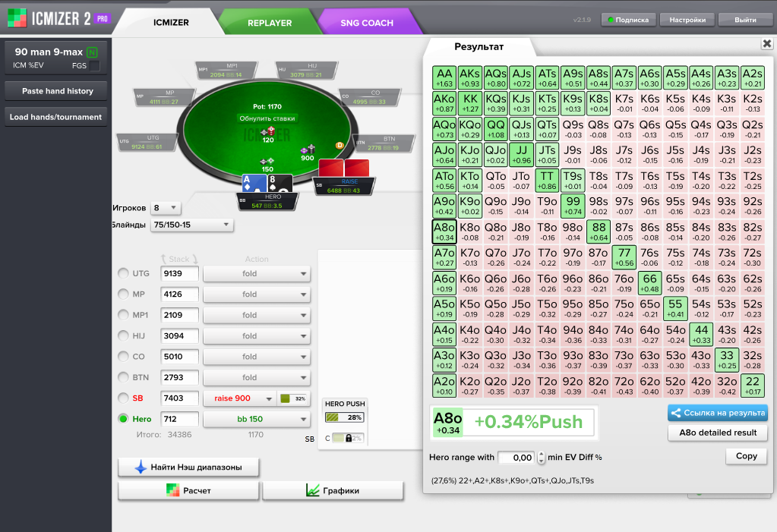This screenshot has height=532, width=777.
Task: Adjust the min EV Diff stepper arrows
Action: (541, 457)
